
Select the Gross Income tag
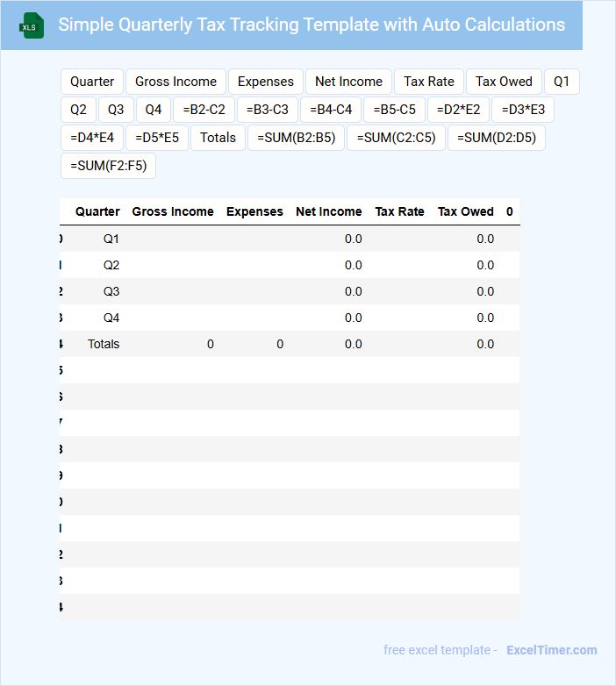[175, 82]
